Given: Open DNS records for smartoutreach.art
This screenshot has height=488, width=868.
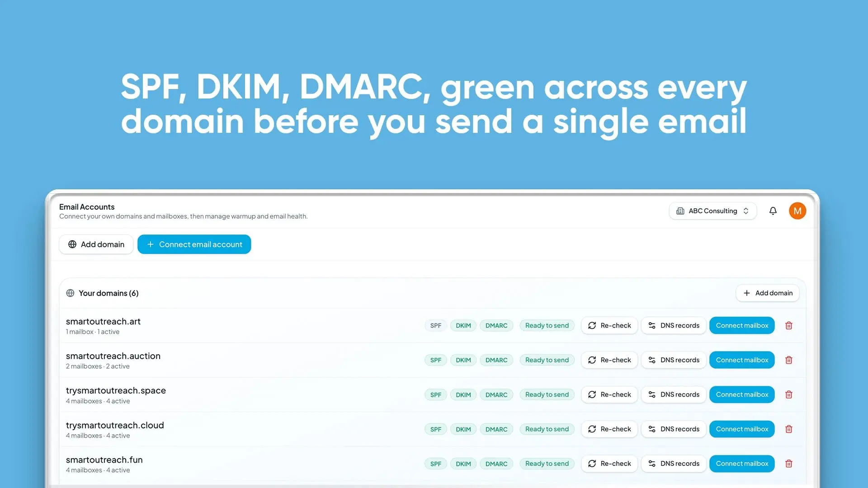Looking at the screenshot, I should pos(674,326).
